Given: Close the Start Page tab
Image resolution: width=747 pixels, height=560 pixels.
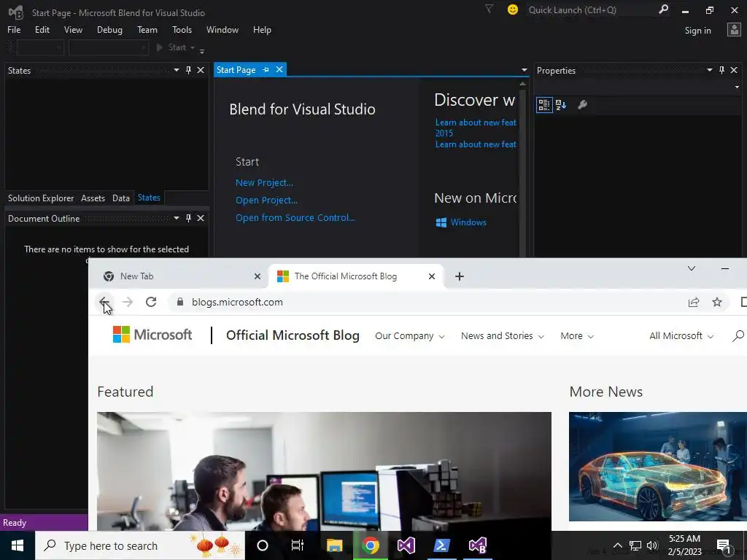Looking at the screenshot, I should click(279, 69).
